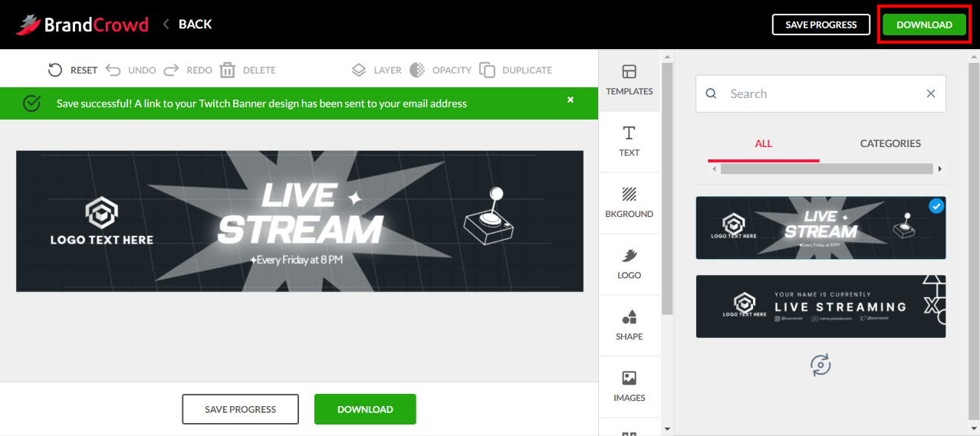Switch to the CATEGORIES tab
The height and width of the screenshot is (436, 980).
[890, 143]
